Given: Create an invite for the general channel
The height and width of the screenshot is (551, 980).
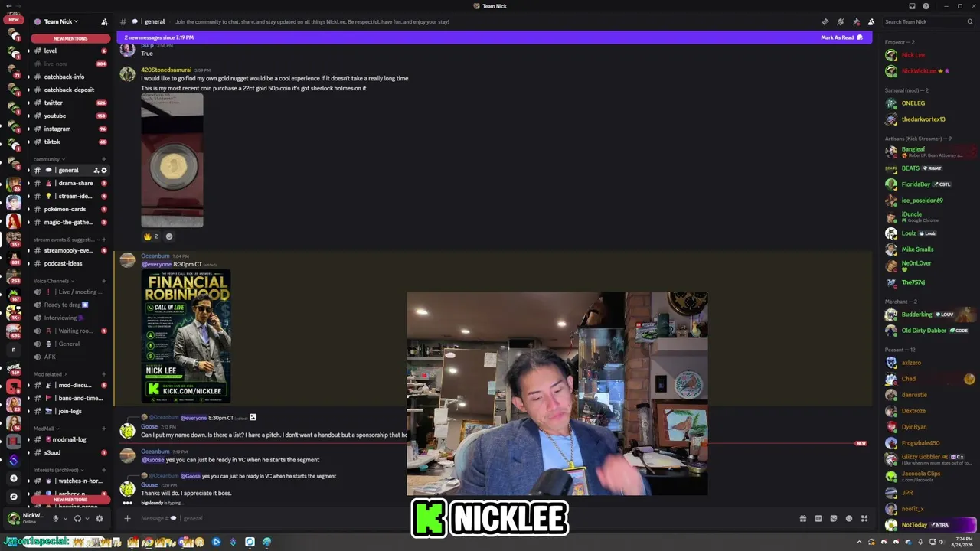Looking at the screenshot, I should (x=96, y=170).
